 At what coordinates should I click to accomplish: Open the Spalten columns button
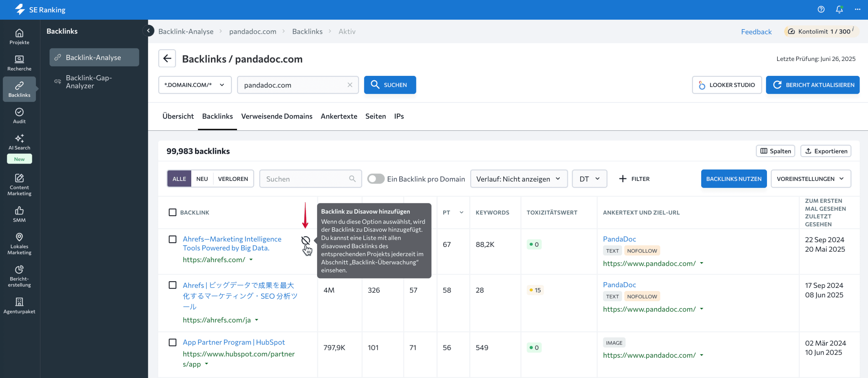pos(775,151)
